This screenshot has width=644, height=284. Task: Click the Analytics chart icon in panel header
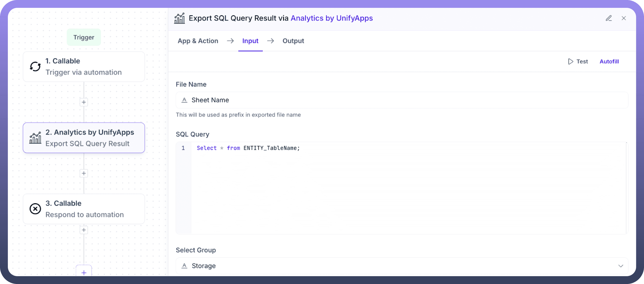point(179,18)
